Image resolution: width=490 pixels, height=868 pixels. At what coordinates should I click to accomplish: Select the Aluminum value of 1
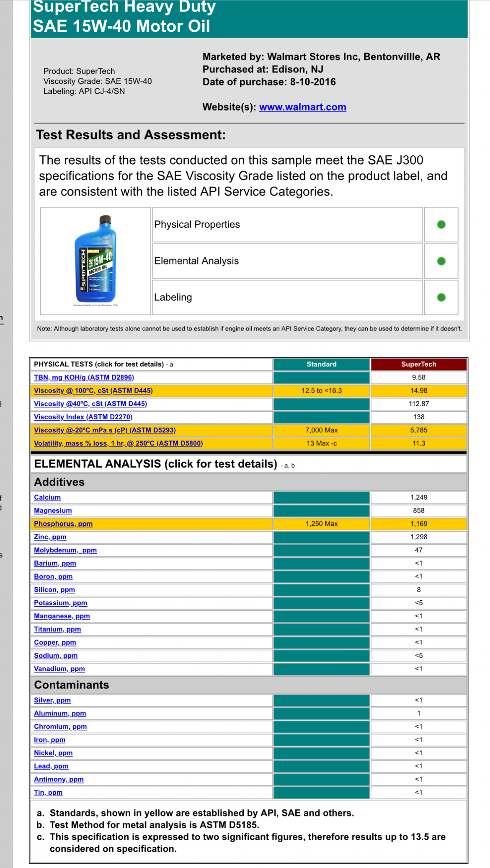point(419,713)
